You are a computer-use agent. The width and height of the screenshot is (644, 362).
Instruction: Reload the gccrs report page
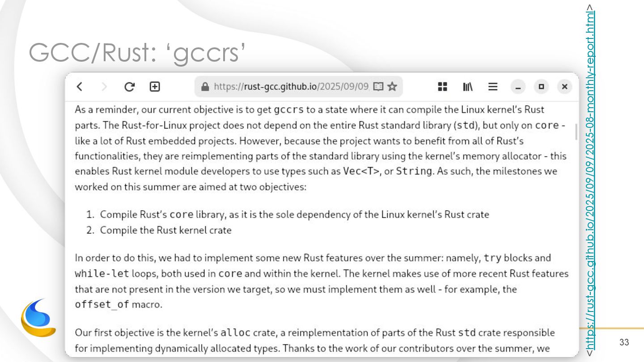click(130, 87)
